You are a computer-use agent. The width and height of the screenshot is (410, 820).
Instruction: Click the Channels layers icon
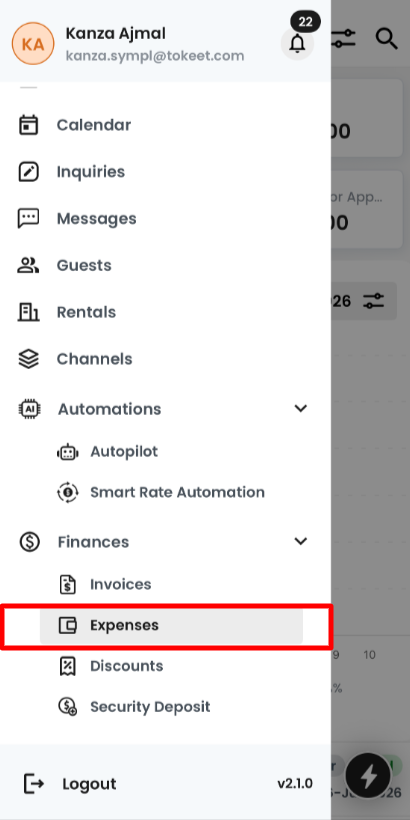pyautogui.click(x=28, y=359)
